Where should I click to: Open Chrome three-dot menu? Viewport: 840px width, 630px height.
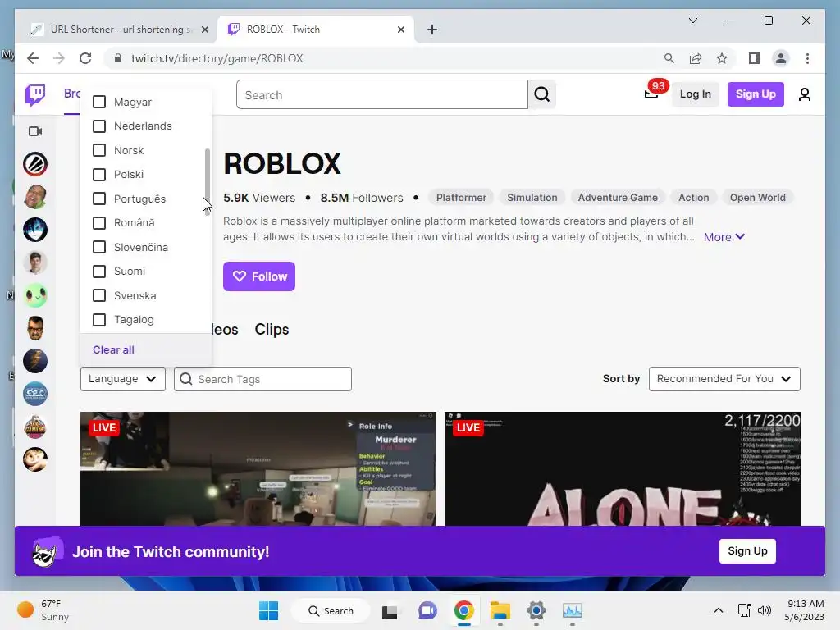pyautogui.click(x=807, y=58)
